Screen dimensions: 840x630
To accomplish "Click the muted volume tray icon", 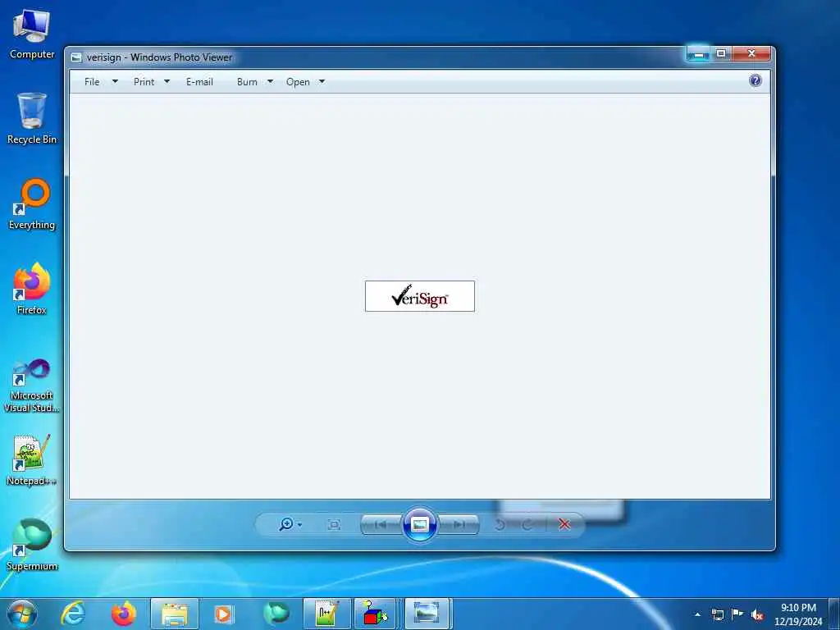I will (757, 615).
